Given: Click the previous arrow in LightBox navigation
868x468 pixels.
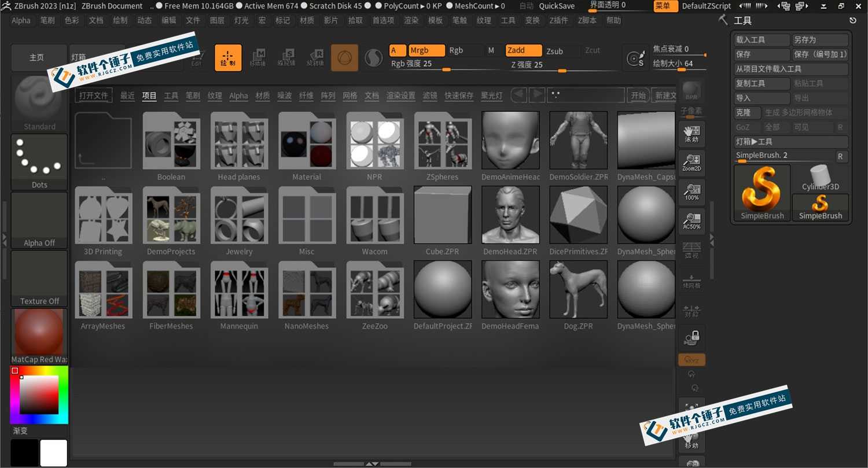Looking at the screenshot, I should 520,95.
